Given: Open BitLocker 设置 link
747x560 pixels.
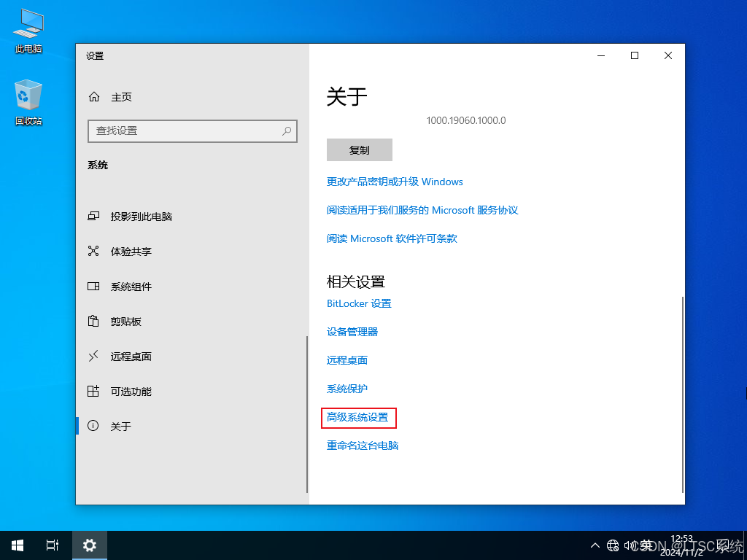Looking at the screenshot, I should tap(359, 303).
